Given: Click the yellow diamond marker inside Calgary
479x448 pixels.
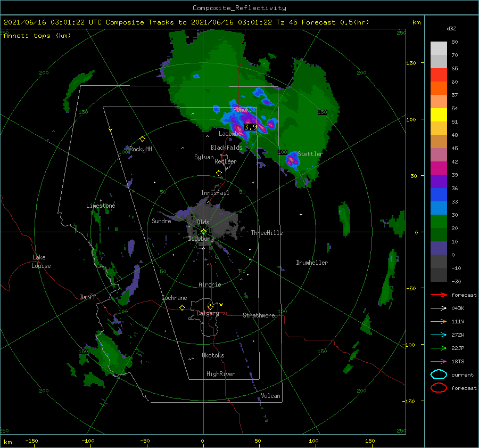Looking at the screenshot, I should click(x=210, y=307).
